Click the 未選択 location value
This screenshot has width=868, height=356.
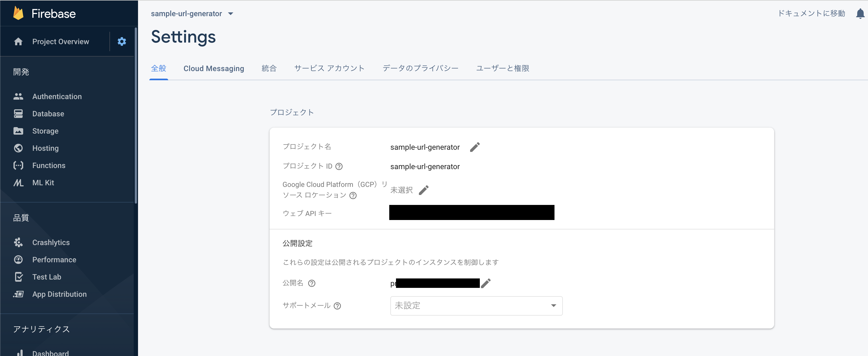(401, 190)
